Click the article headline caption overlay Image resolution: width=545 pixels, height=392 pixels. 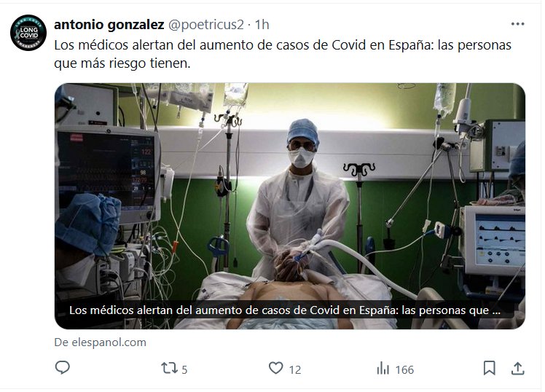pos(285,310)
